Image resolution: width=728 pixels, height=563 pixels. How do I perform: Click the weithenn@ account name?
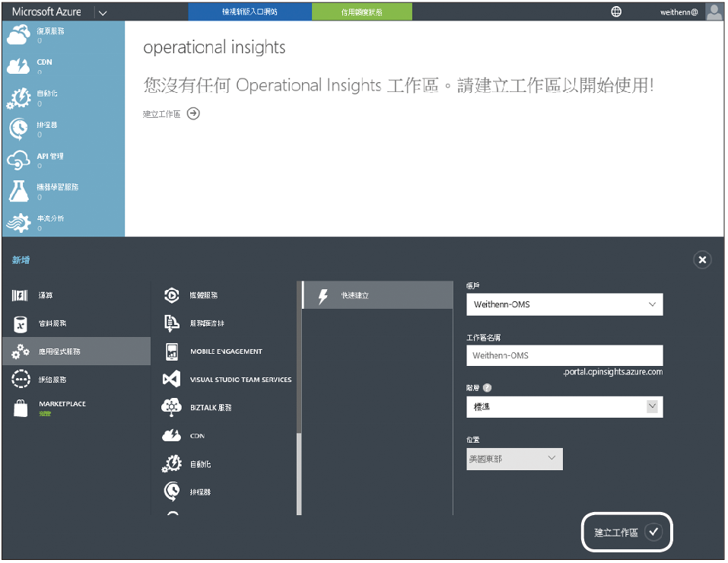[679, 12]
